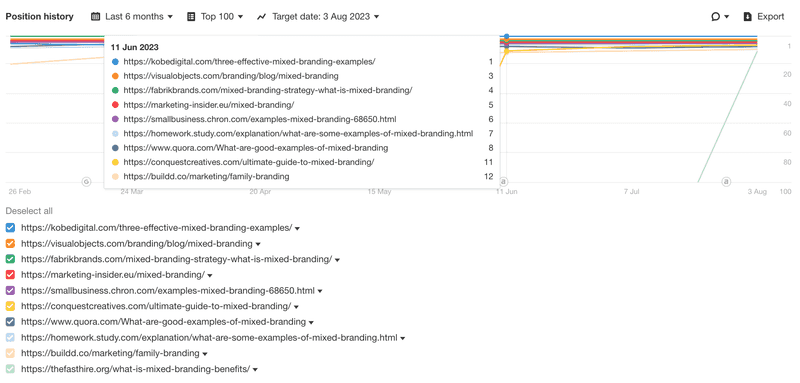
Task: Expand dropdown arrow next to www.quora.com URL
Action: 311,323
